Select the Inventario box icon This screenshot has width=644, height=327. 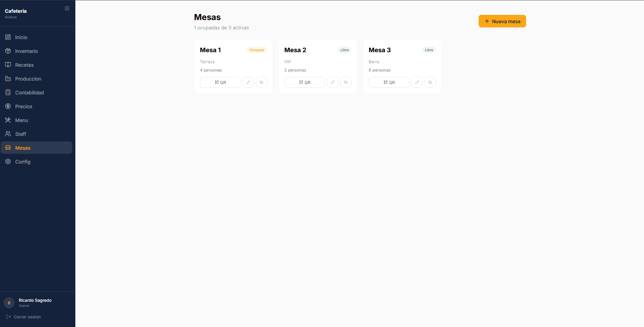(8, 51)
